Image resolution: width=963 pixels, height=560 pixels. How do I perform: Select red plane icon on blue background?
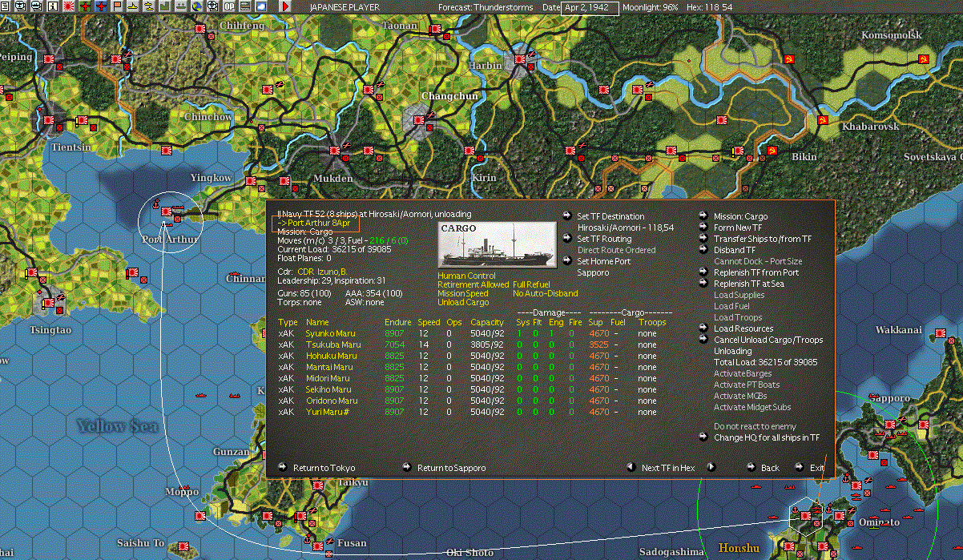tap(101, 6)
